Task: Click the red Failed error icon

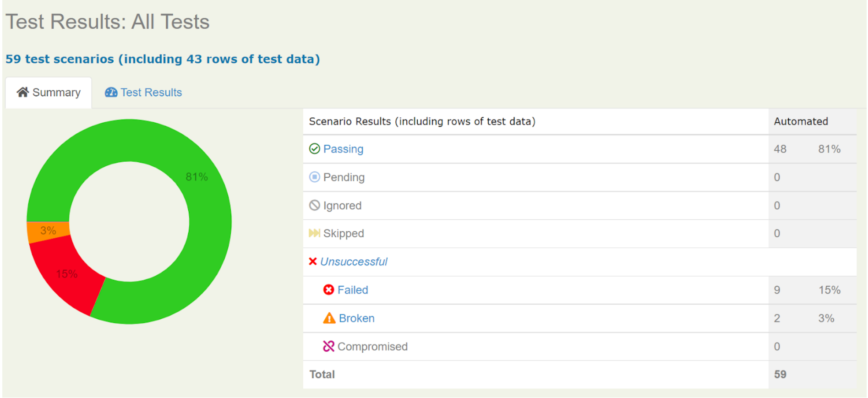Action: click(x=329, y=289)
